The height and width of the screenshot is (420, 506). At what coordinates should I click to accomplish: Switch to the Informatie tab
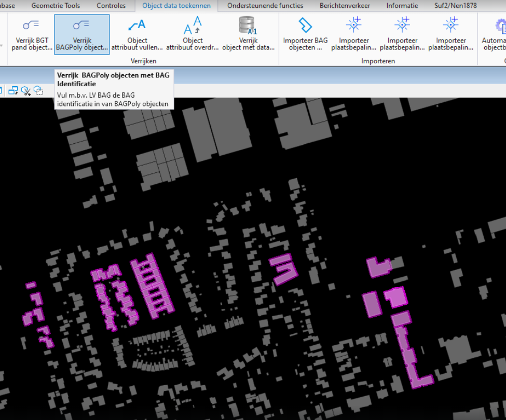402,6
